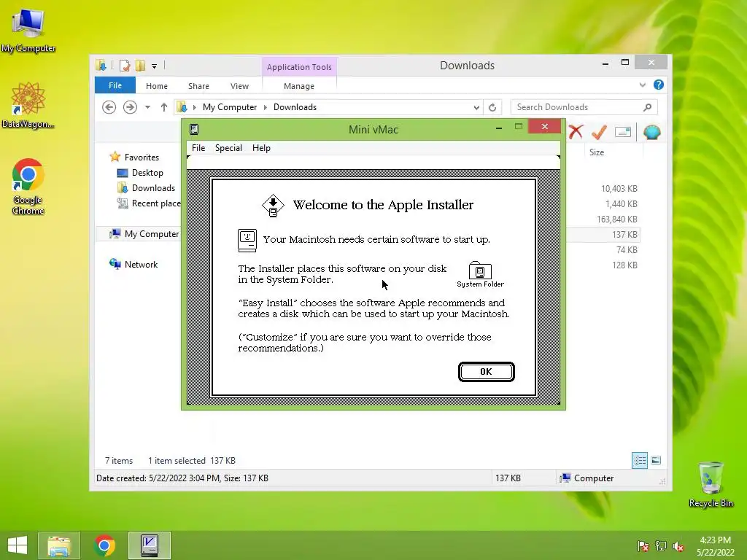
Task: Click the Windows Start button
Action: coord(18,545)
